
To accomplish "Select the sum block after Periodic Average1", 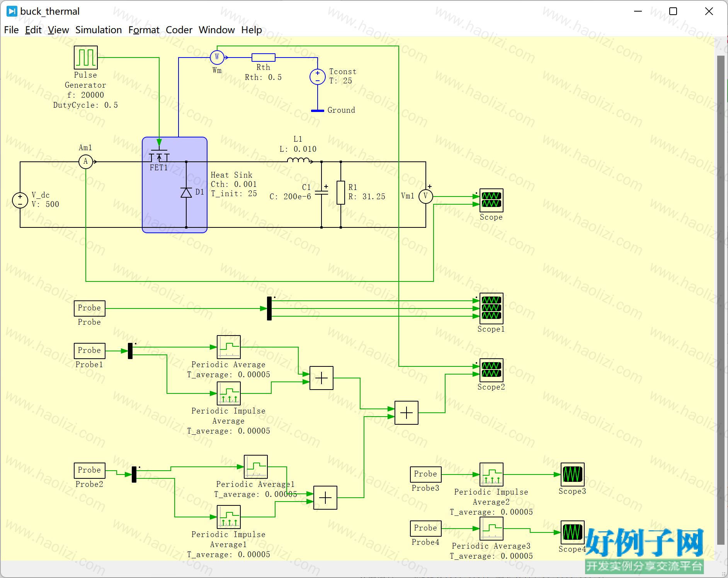I will 325,498.
